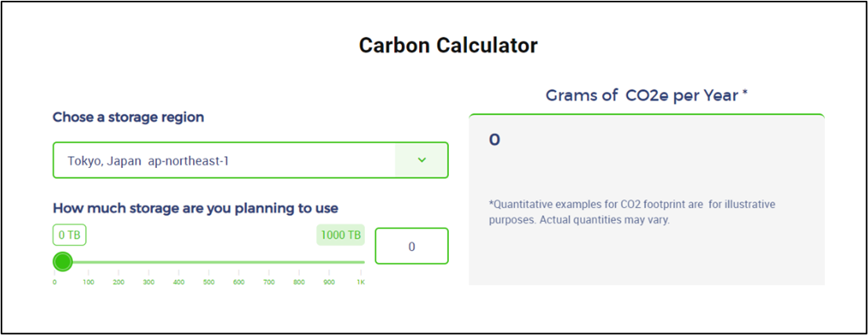
Task: Set storage slider to the 600 mark
Action: tap(239, 262)
